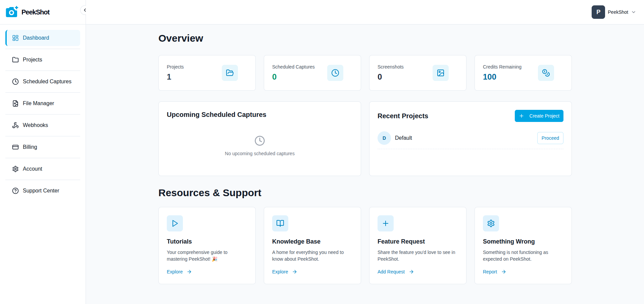Click the Knowledge Base book icon

280,223
